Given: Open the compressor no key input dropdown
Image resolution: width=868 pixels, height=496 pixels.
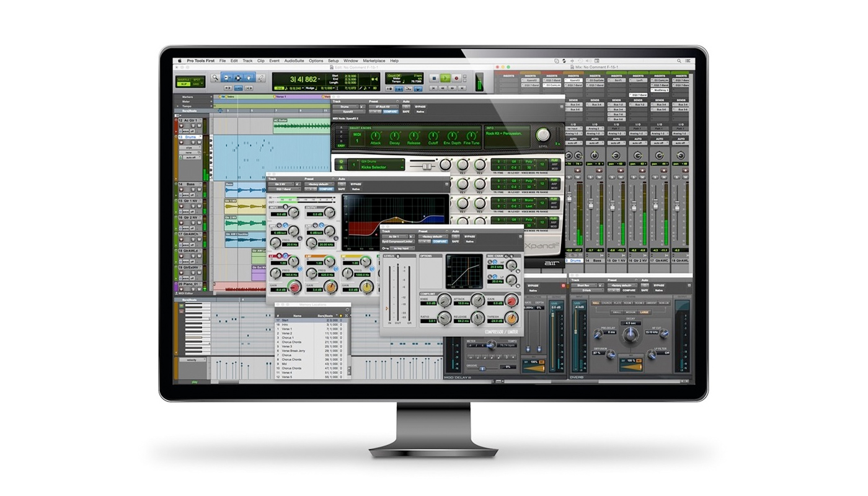Looking at the screenshot, I should pos(402,249).
